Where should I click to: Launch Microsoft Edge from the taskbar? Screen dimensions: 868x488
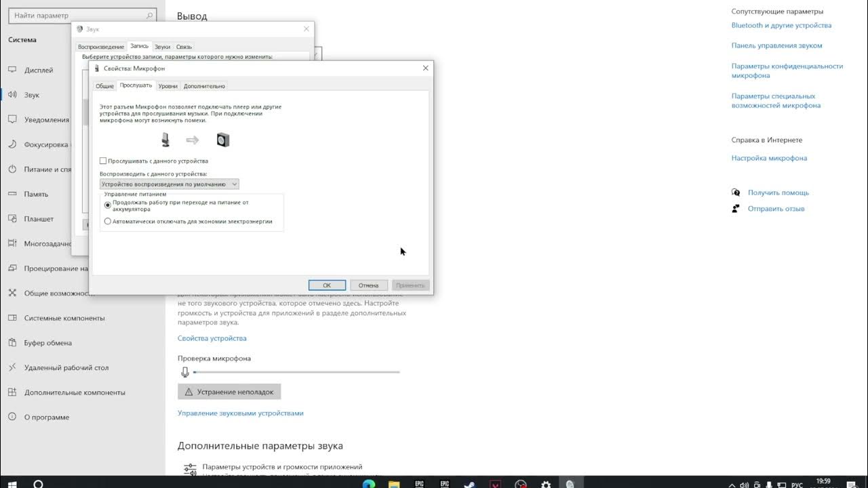click(x=368, y=483)
